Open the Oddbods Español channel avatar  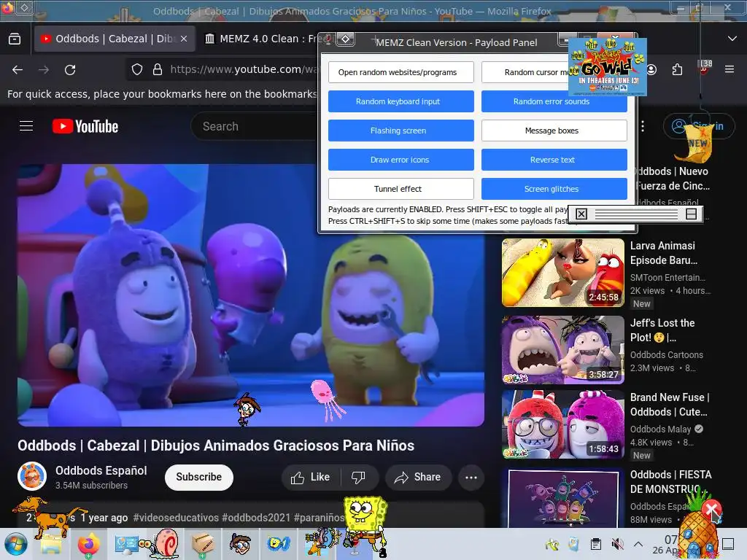click(32, 475)
